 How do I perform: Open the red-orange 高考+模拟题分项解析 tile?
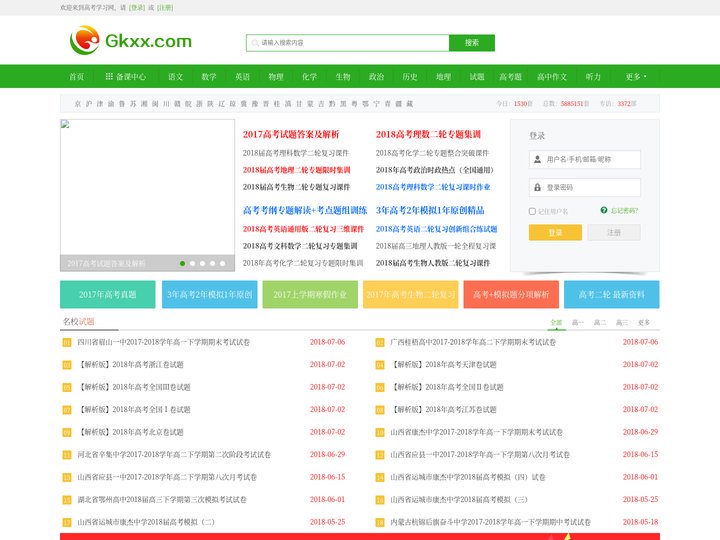(511, 294)
